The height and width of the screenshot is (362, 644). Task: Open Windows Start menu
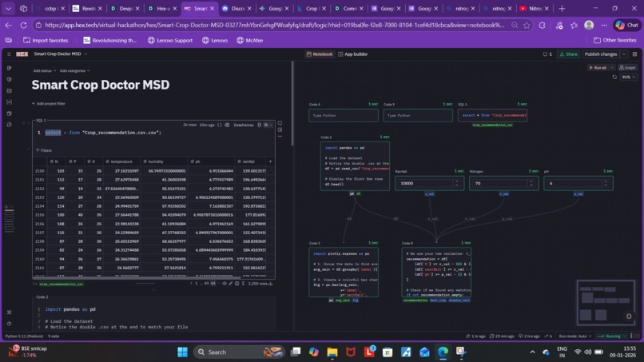click(182, 352)
